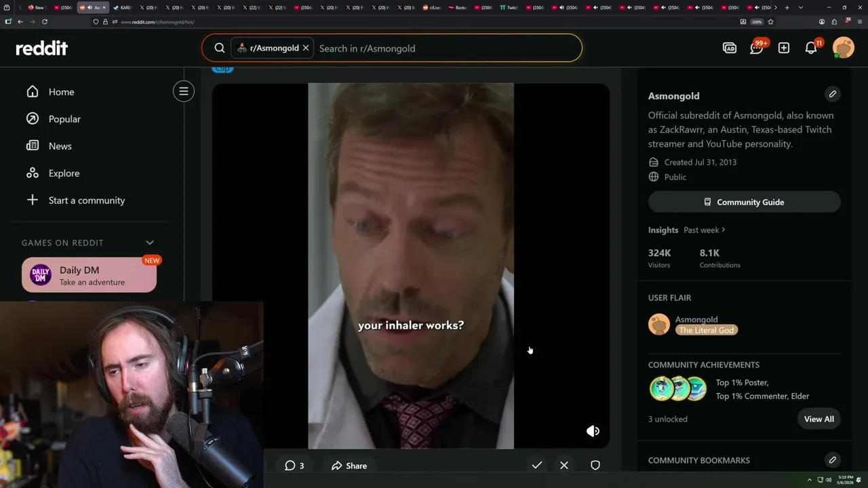Screen dimensions: 868x488
Task: Click the search magnifier icon
Action: click(220, 48)
